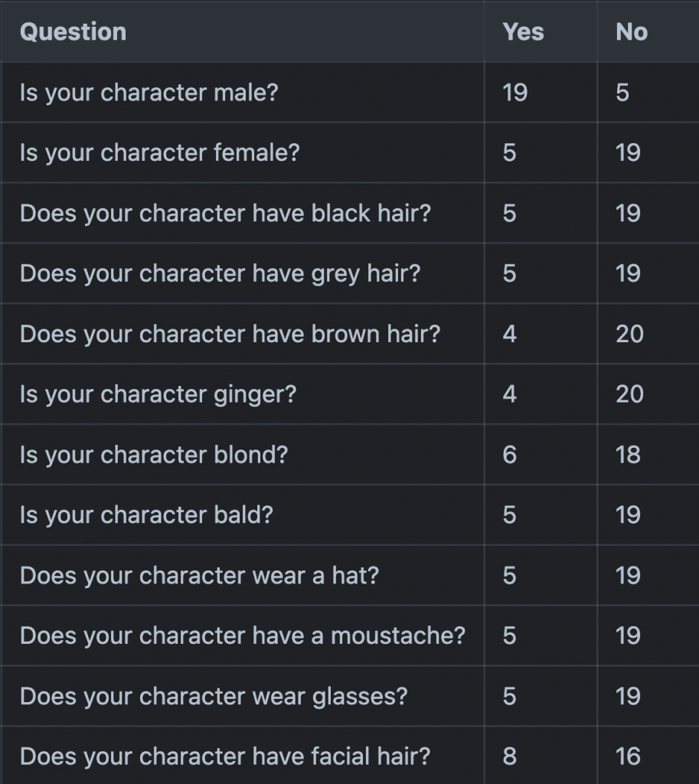Click the 'wear a hat' question cell
The width and height of the screenshot is (699, 784).
[x=199, y=576]
